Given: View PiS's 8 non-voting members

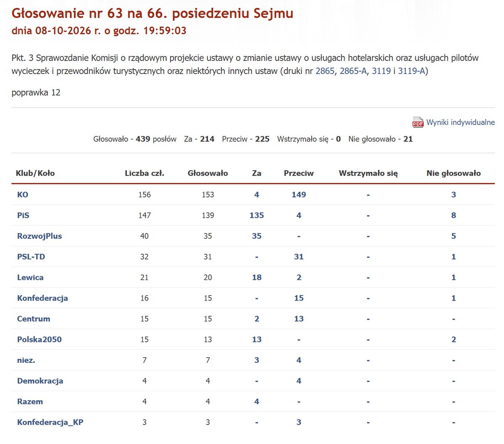Looking at the screenshot, I should (x=454, y=215).
